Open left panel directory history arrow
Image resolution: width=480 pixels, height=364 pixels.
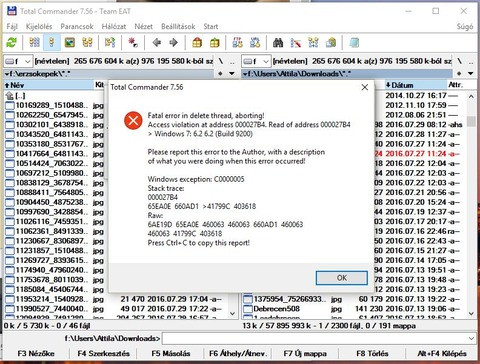232,73
